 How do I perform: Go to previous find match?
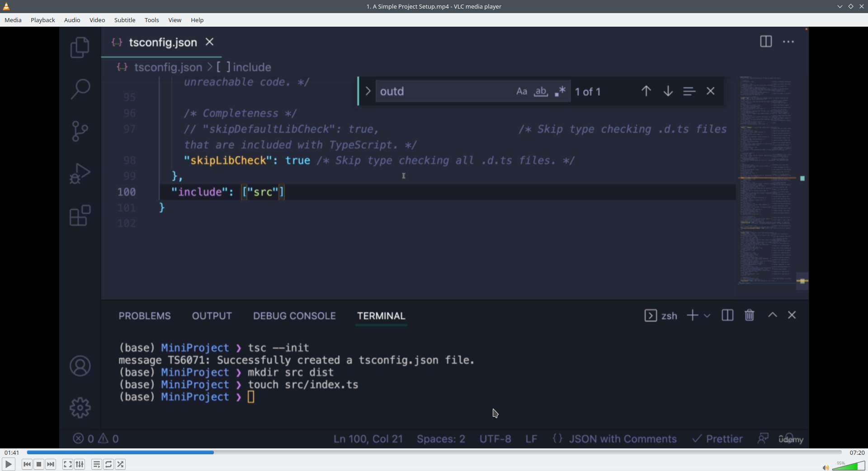click(646, 91)
